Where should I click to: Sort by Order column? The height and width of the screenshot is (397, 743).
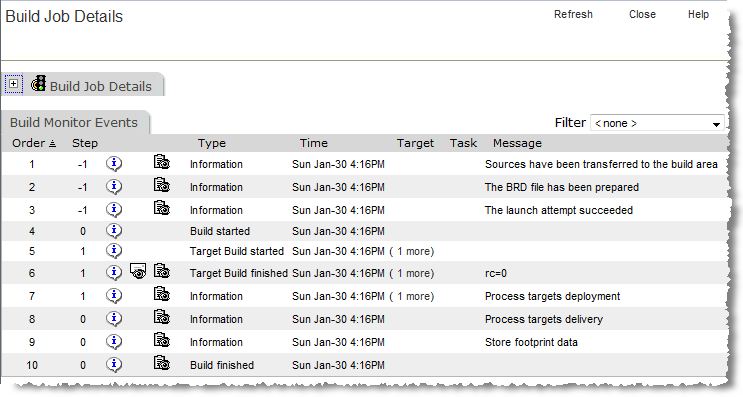tap(34, 143)
